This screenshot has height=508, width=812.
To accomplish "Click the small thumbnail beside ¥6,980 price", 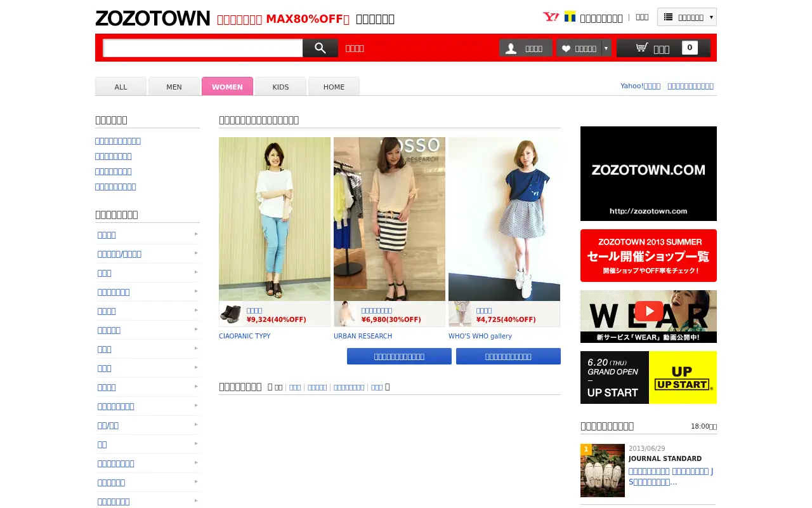I will tap(345, 314).
